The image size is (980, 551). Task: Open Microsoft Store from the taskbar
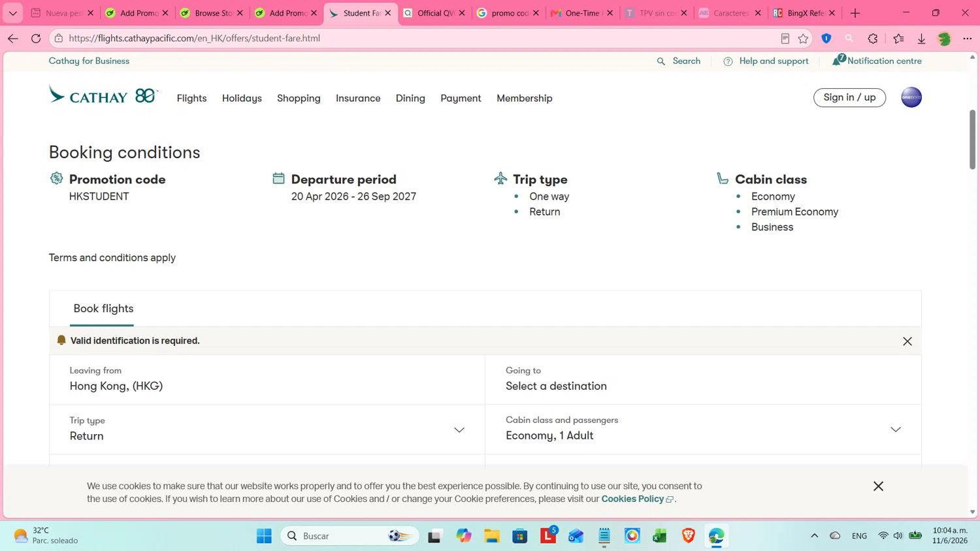point(520,536)
